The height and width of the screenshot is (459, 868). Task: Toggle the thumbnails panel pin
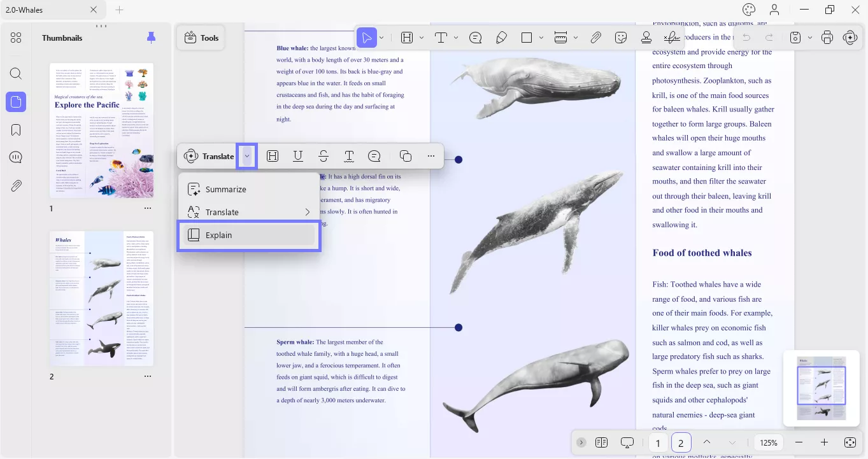click(151, 38)
